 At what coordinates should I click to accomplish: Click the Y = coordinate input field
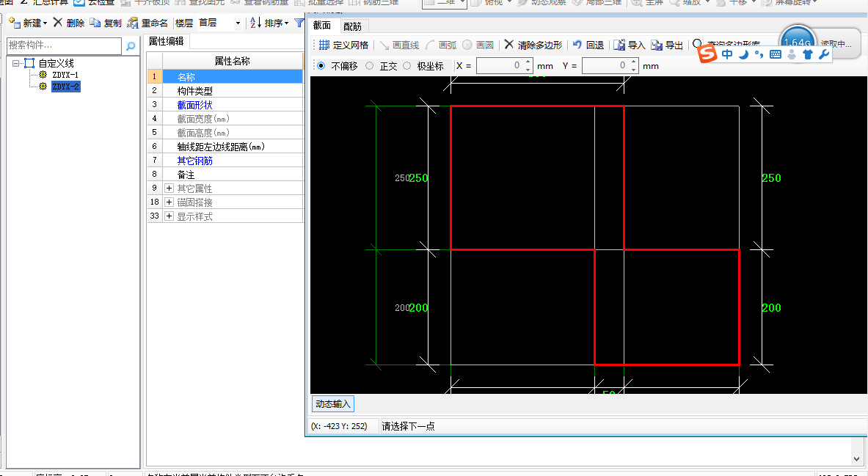click(605, 66)
